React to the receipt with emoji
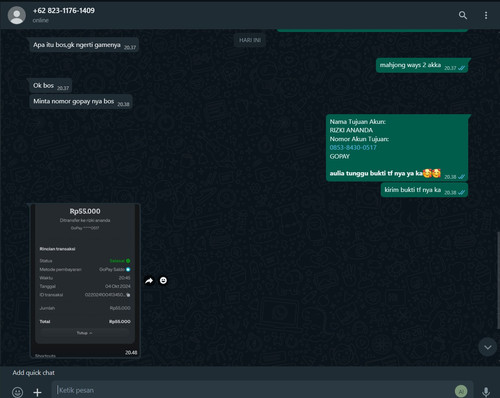500x398 pixels. (x=163, y=281)
